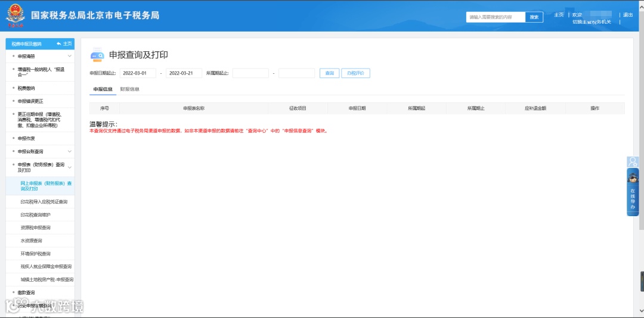Click the 序号 column header
644x318 pixels.
click(104, 108)
